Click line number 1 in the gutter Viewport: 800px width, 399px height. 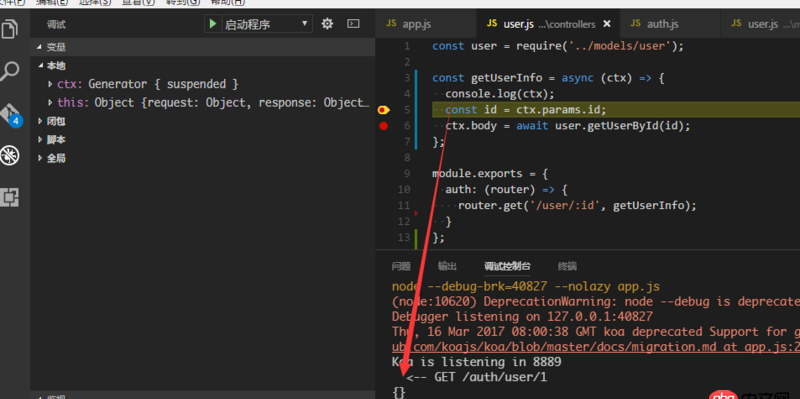(407, 46)
